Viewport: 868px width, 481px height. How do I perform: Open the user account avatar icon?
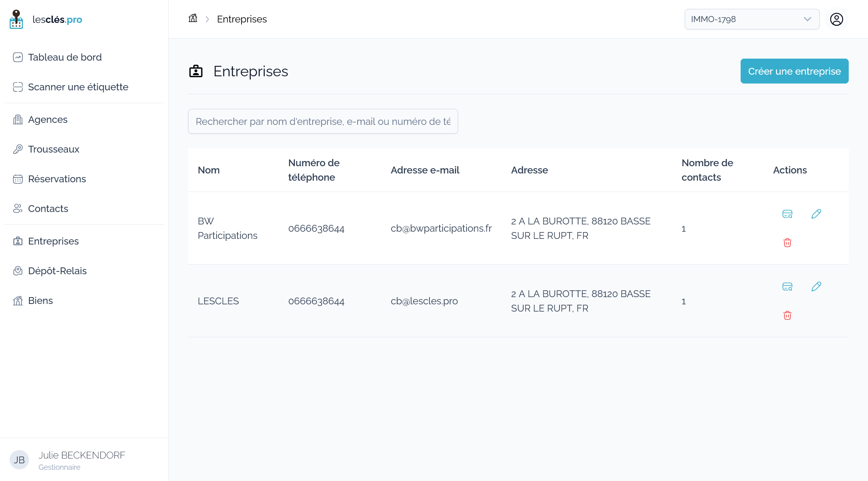click(837, 19)
